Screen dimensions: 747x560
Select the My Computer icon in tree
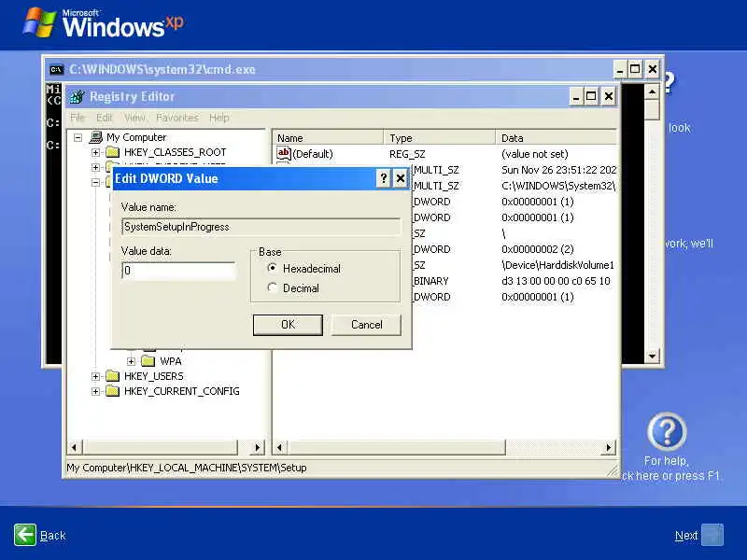tap(96, 137)
